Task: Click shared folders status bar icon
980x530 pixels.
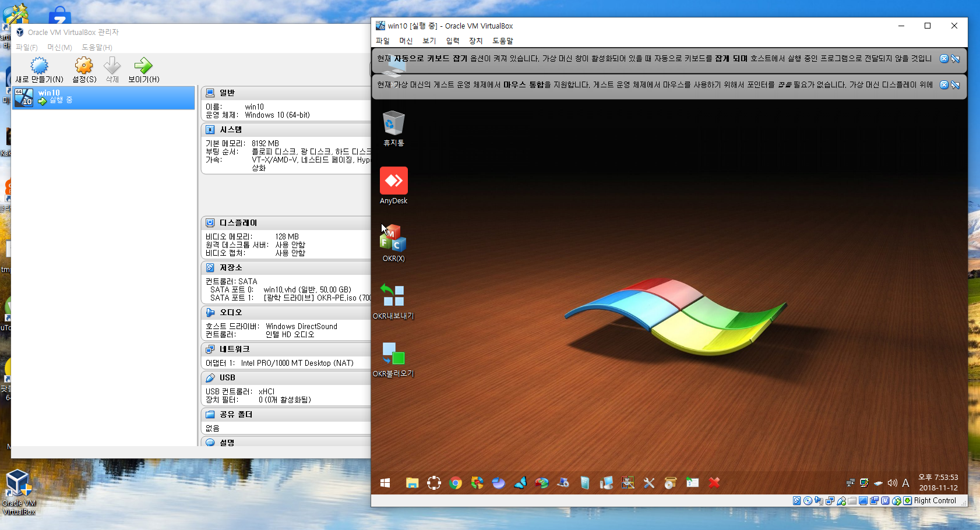Action: (852, 501)
